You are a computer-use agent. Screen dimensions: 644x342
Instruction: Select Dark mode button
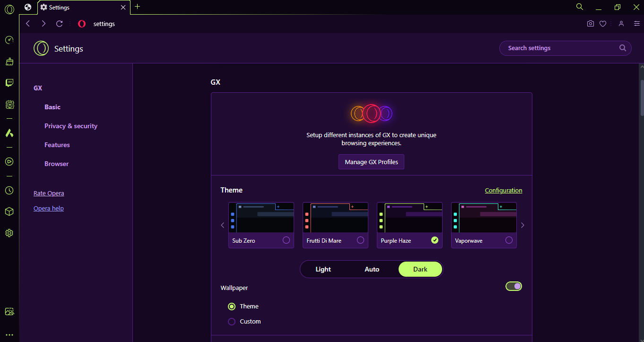tap(420, 269)
